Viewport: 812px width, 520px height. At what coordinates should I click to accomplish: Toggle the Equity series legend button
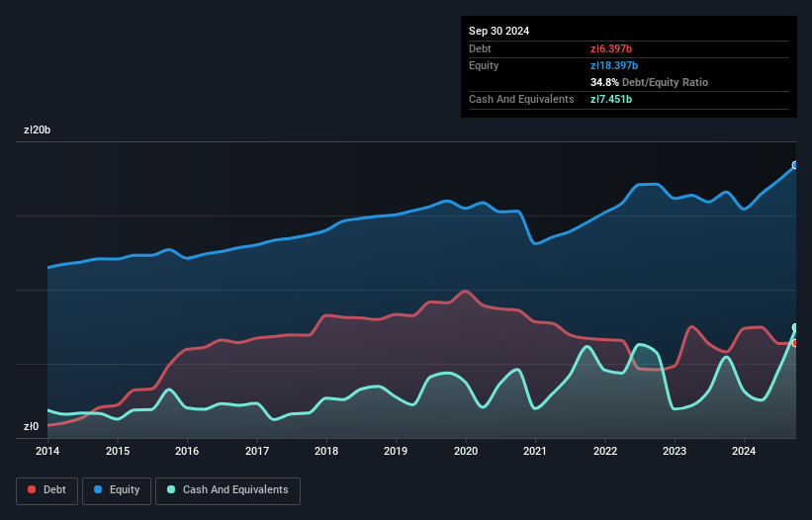[117, 490]
